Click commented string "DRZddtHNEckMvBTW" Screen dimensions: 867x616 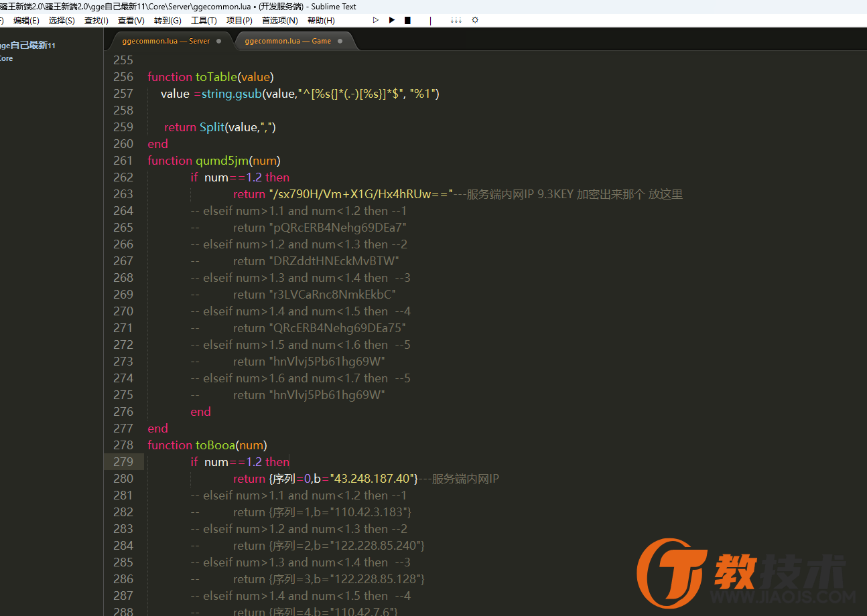pos(334,261)
